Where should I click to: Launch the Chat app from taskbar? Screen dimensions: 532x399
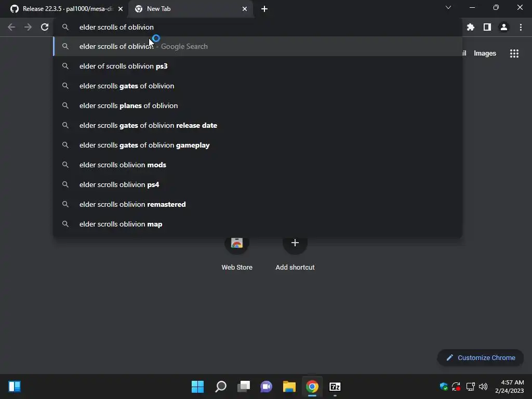pos(266,387)
